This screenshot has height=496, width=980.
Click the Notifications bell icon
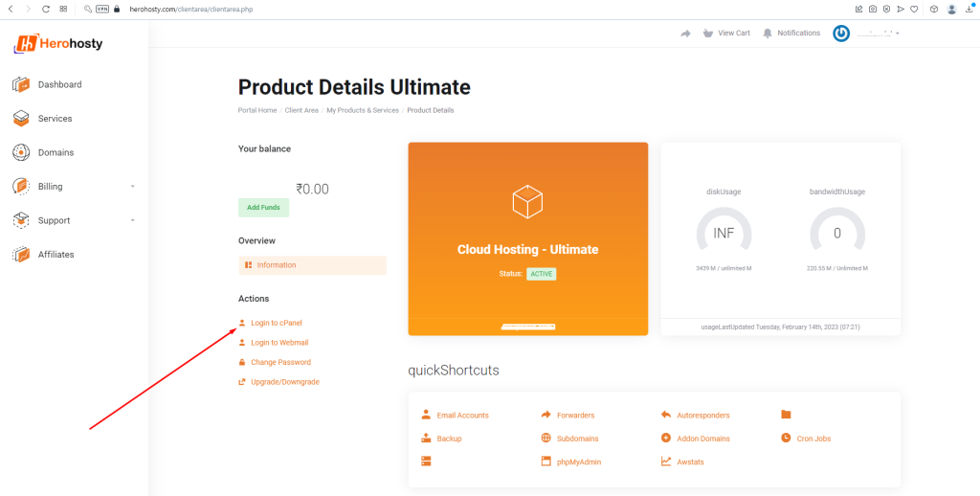coord(768,34)
